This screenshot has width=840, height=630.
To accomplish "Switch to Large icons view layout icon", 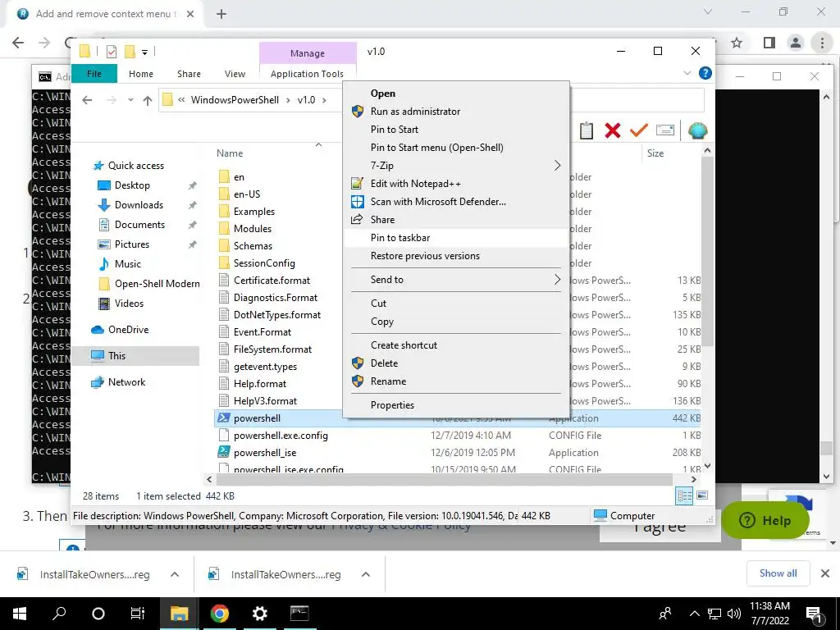I will (x=702, y=495).
